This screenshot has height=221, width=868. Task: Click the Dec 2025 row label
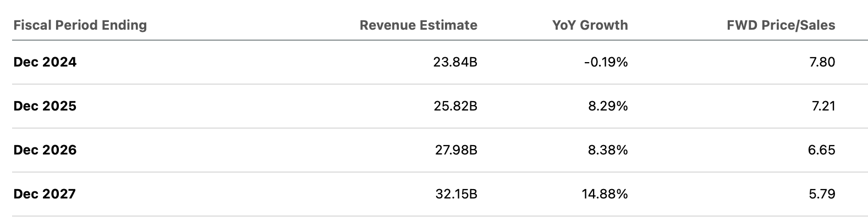[x=45, y=106]
